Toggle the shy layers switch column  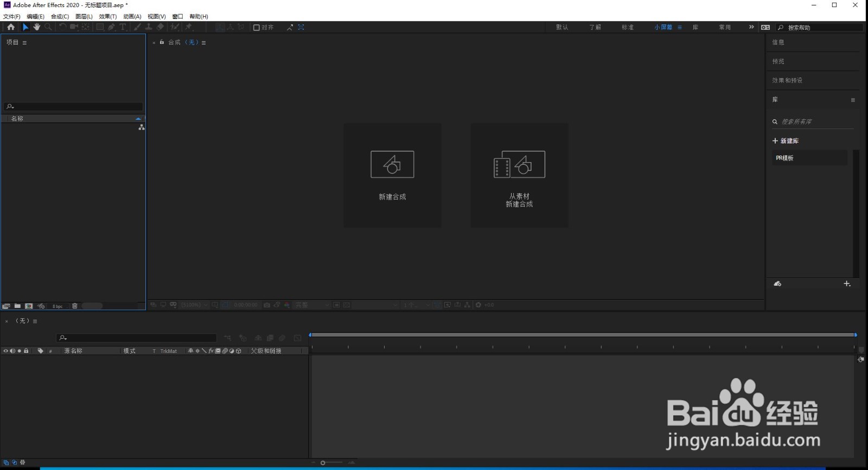tap(190, 351)
